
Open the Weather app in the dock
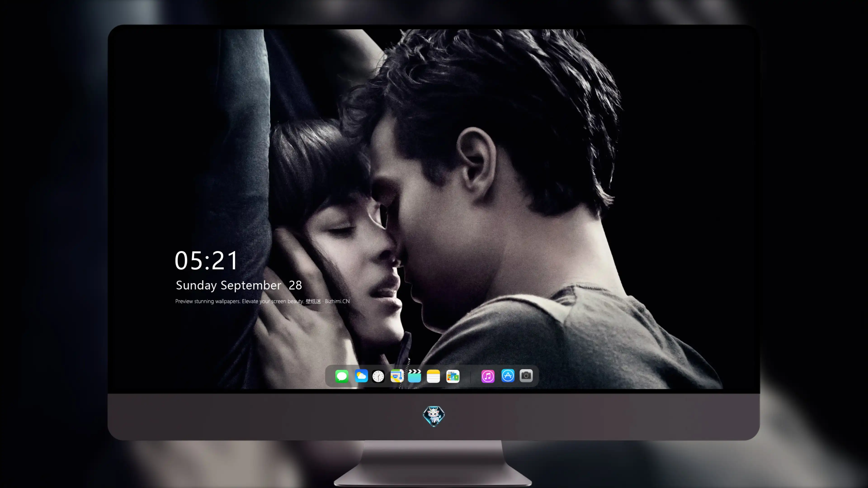point(361,376)
